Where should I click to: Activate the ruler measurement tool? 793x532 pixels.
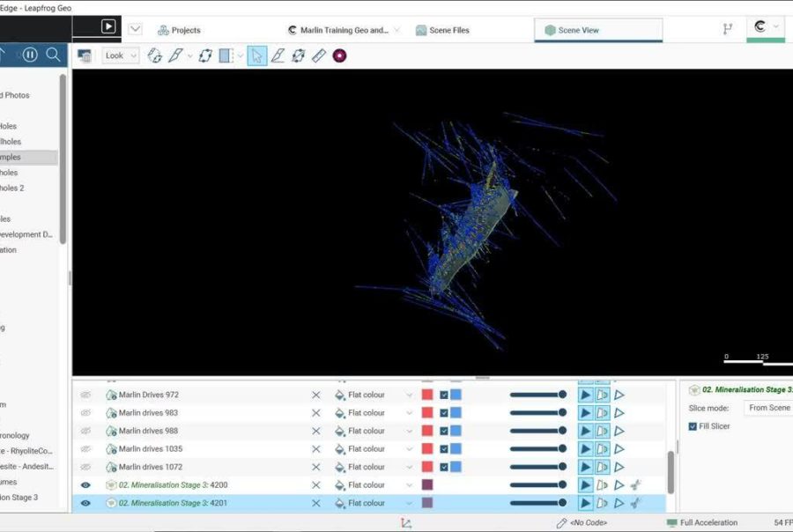(x=318, y=55)
